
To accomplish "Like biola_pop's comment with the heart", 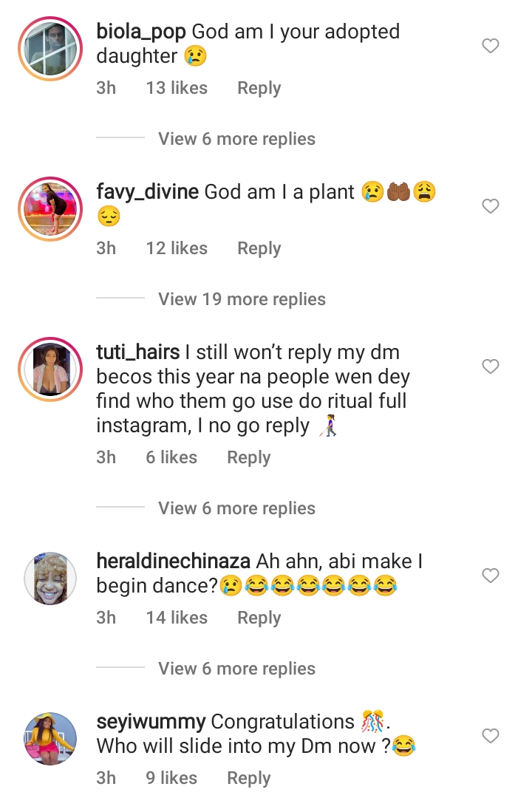I will (491, 47).
